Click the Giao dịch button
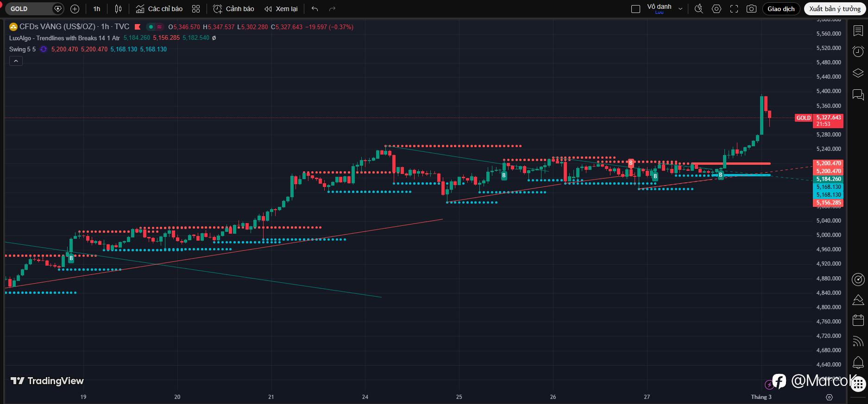The width and height of the screenshot is (868, 404). coord(781,9)
